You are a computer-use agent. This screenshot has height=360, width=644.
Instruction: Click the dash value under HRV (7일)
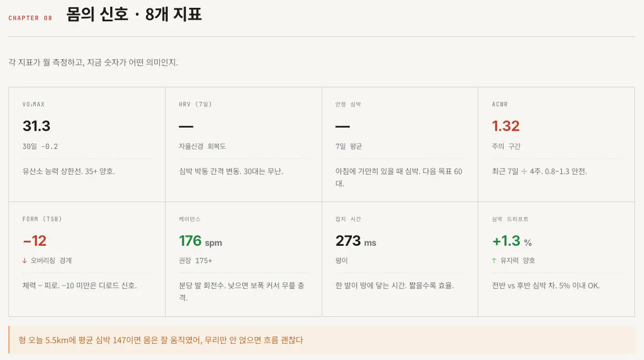coord(186,126)
